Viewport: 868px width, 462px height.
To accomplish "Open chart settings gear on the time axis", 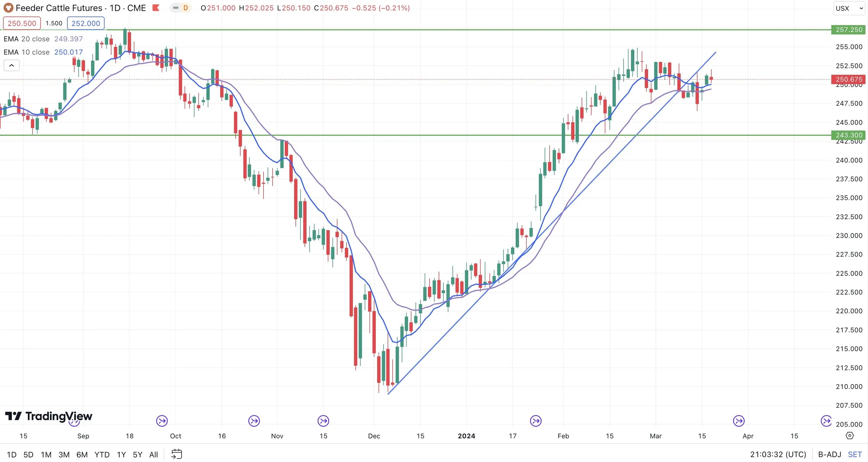I will [850, 436].
